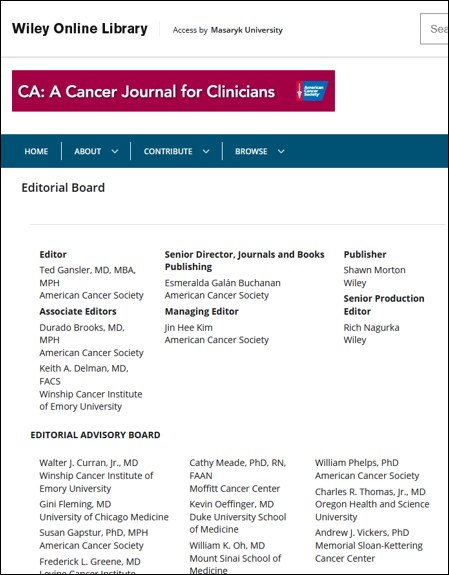The image size is (449, 575).
Task: Expand the BROWSE menu chevron
Action: pyautogui.click(x=281, y=151)
